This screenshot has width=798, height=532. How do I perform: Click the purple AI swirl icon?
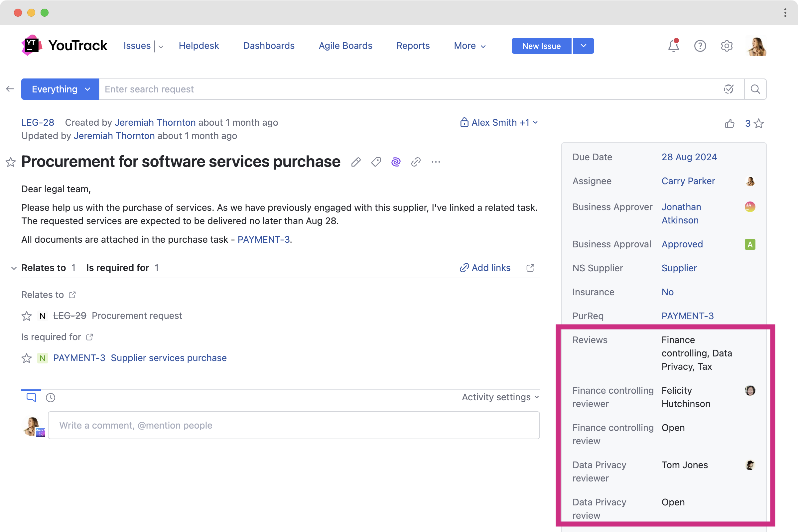pos(396,162)
